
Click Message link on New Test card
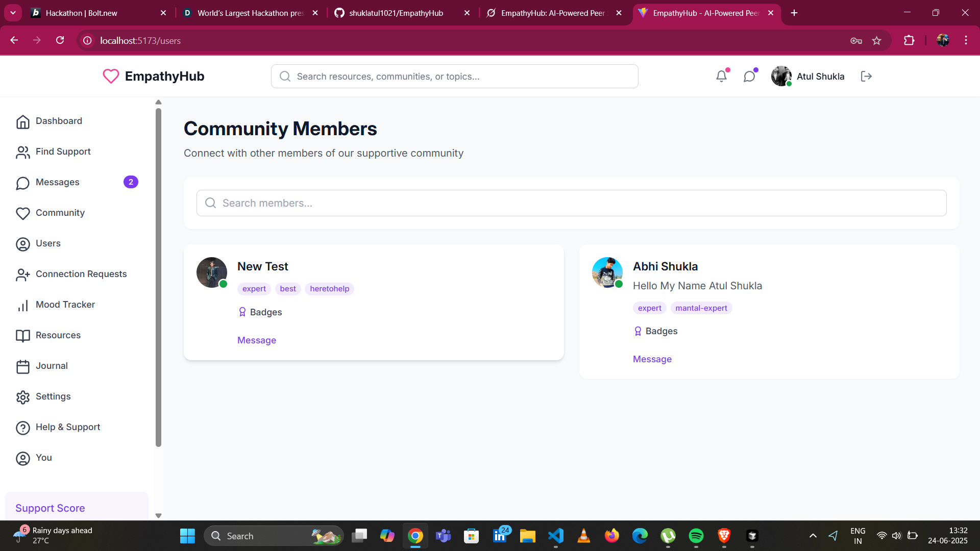[257, 340]
